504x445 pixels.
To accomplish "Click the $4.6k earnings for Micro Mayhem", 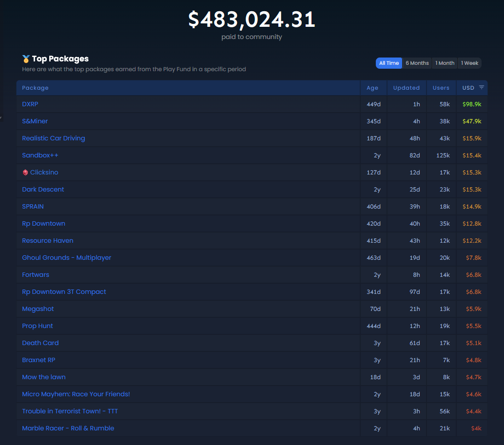I will [x=473, y=394].
